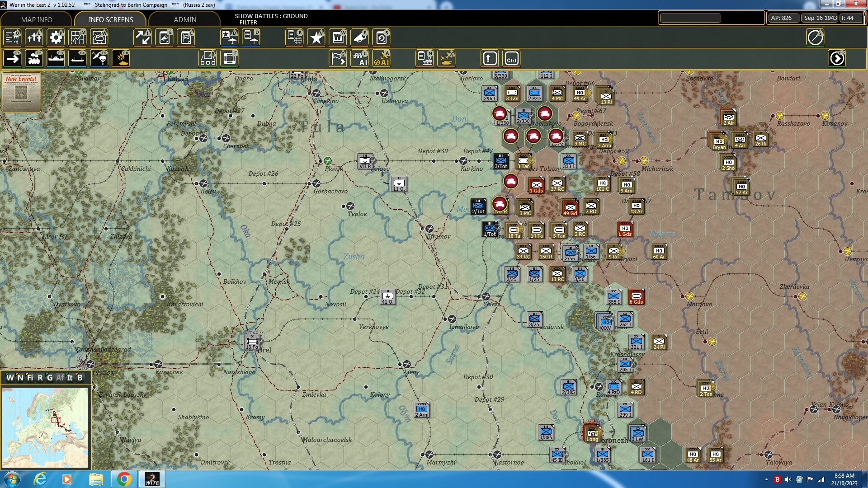Screen dimensions: 868x488
Task: Open the Weather screen icon
Action: [99, 38]
